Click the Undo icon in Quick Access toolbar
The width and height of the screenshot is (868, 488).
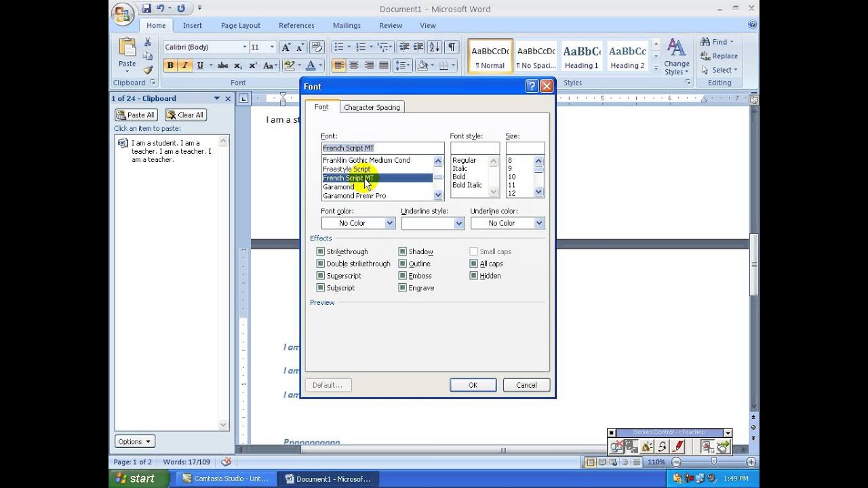tap(161, 9)
